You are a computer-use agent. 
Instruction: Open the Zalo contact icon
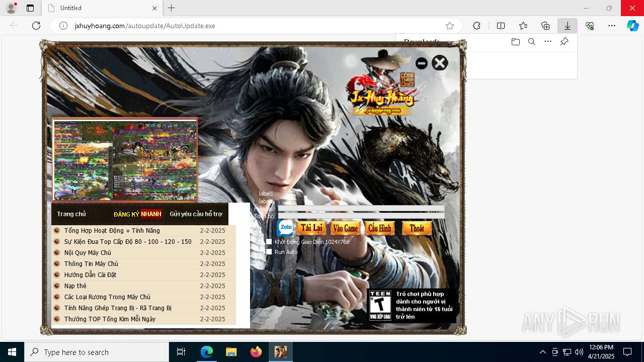tap(285, 228)
